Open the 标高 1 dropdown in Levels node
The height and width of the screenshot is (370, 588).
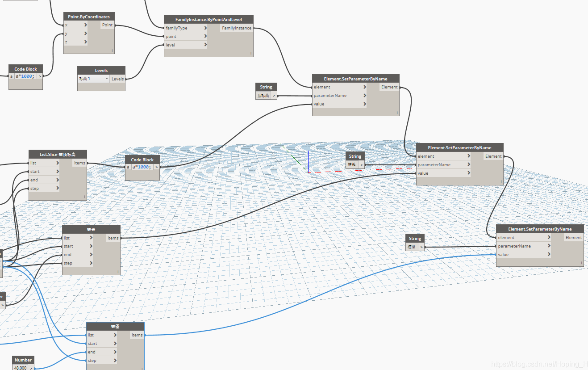pyautogui.click(x=94, y=79)
